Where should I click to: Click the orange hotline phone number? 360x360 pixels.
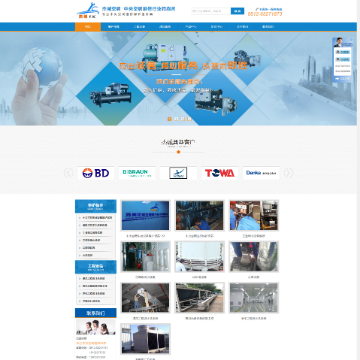point(265,14)
